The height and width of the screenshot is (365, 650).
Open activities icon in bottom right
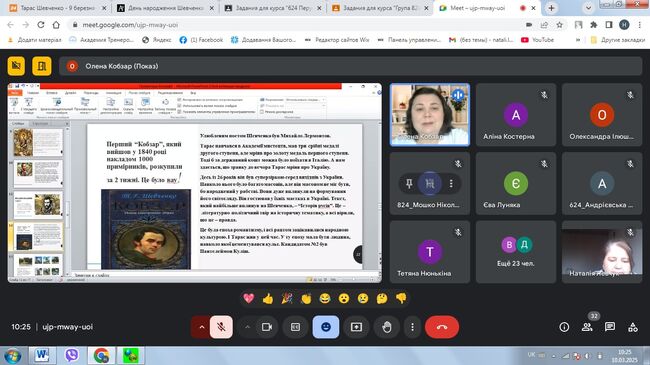click(x=633, y=327)
